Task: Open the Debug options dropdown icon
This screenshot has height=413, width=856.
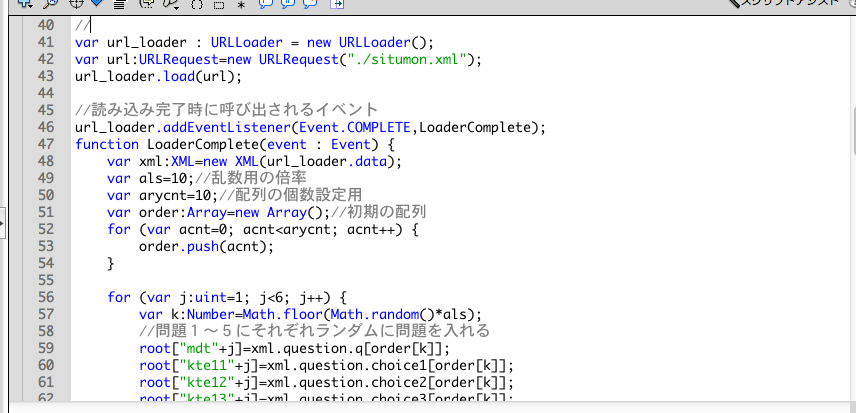Action: pyautogui.click(x=171, y=4)
